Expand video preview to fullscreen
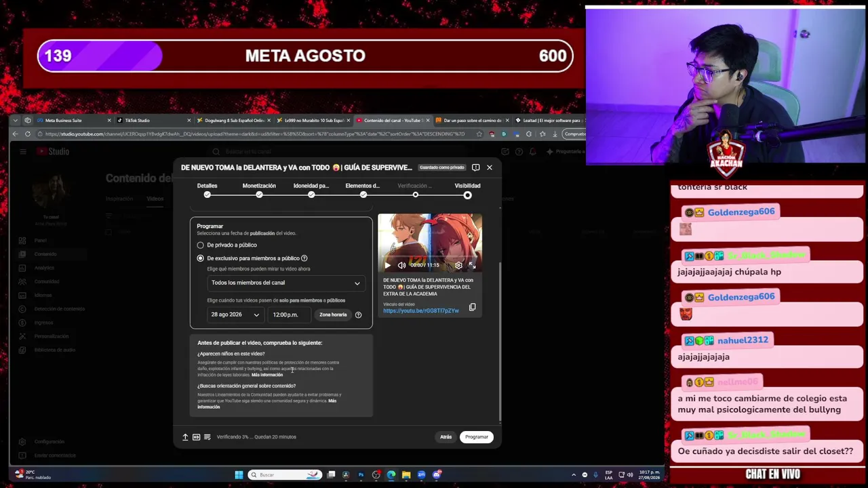Screen dimensions: 868x488 click(472, 265)
